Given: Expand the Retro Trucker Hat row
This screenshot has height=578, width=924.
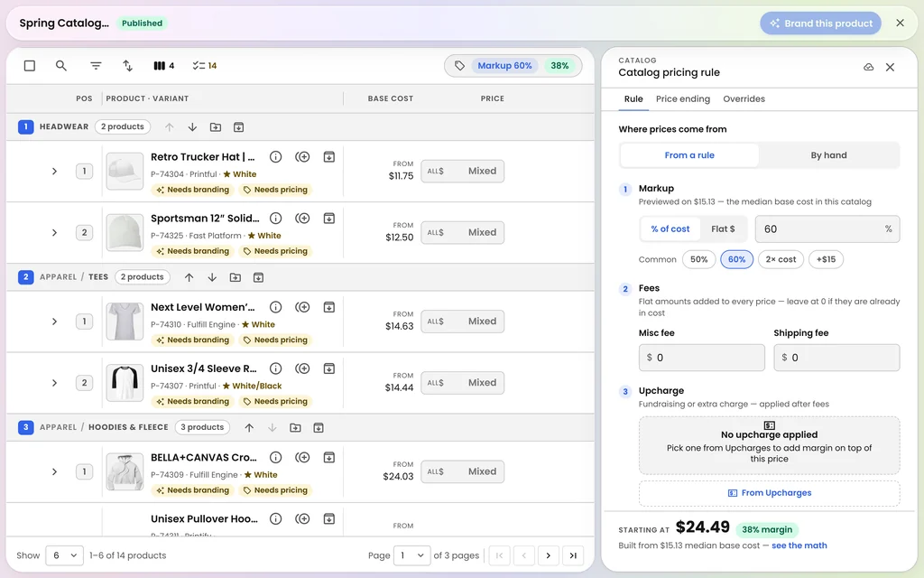Looking at the screenshot, I should (x=54, y=172).
